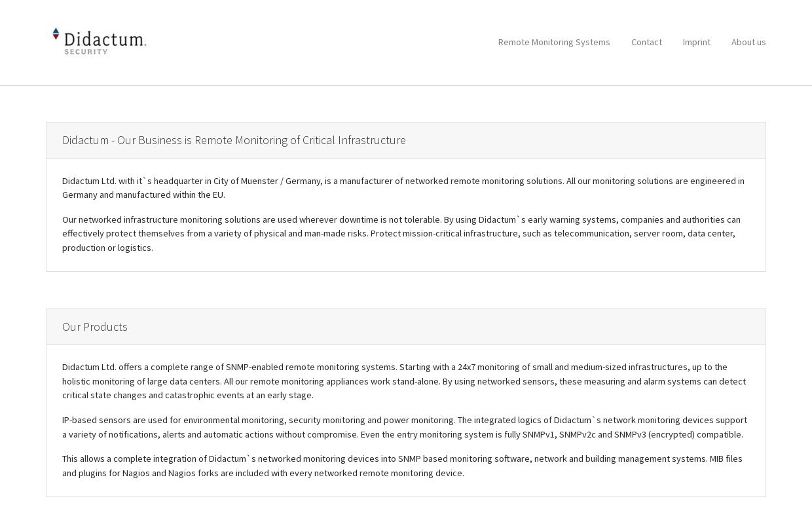Open the Remote Monitoring Systems menu item

click(x=554, y=42)
